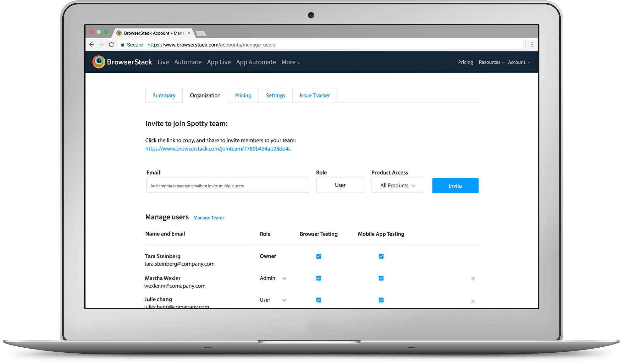Open the Chrome three-dot menu
The image size is (623, 364).
tap(532, 45)
